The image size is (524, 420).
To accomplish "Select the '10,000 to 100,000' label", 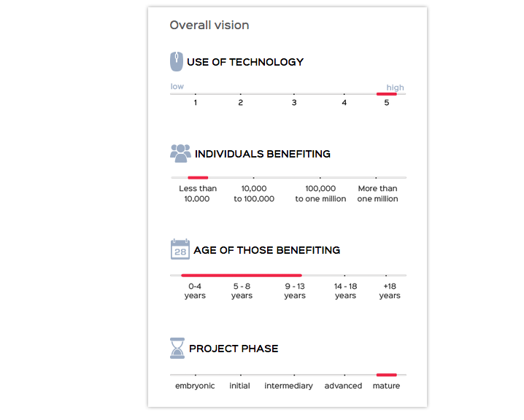I will click(x=254, y=194).
